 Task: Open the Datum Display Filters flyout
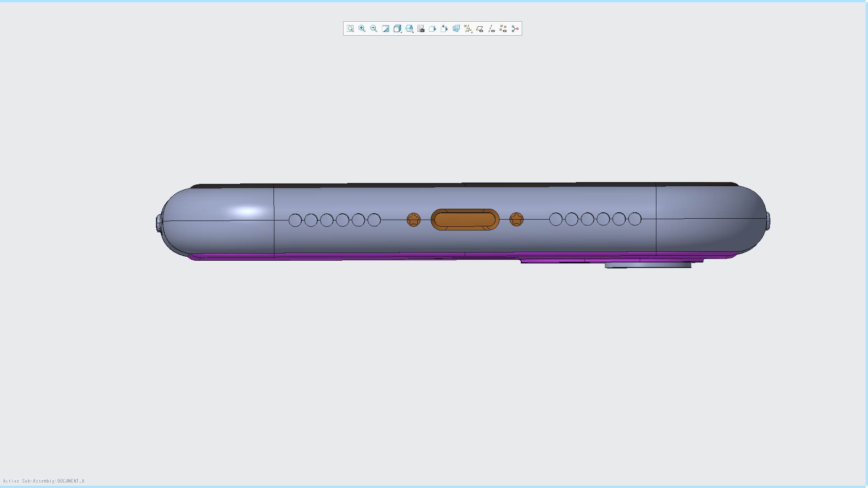[467, 28]
